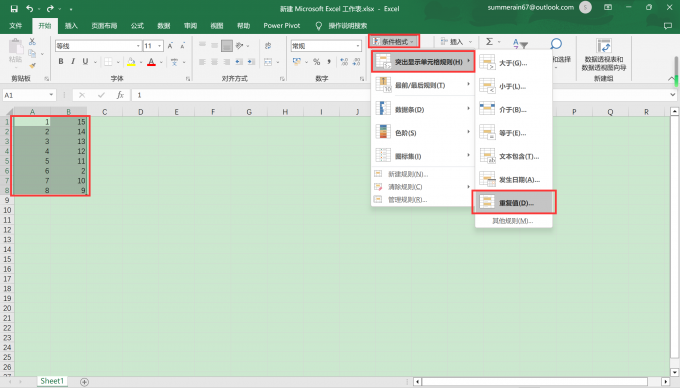Choose 新建规则 menu item
Viewport: 680px width, 388px height.
pyautogui.click(x=423, y=174)
